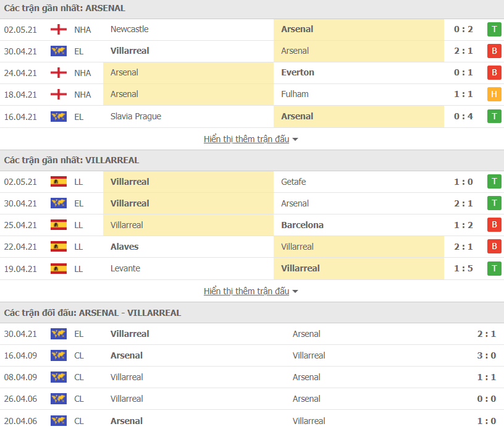
Task: Click orange H badge for Fulham match
Action: click(x=493, y=95)
